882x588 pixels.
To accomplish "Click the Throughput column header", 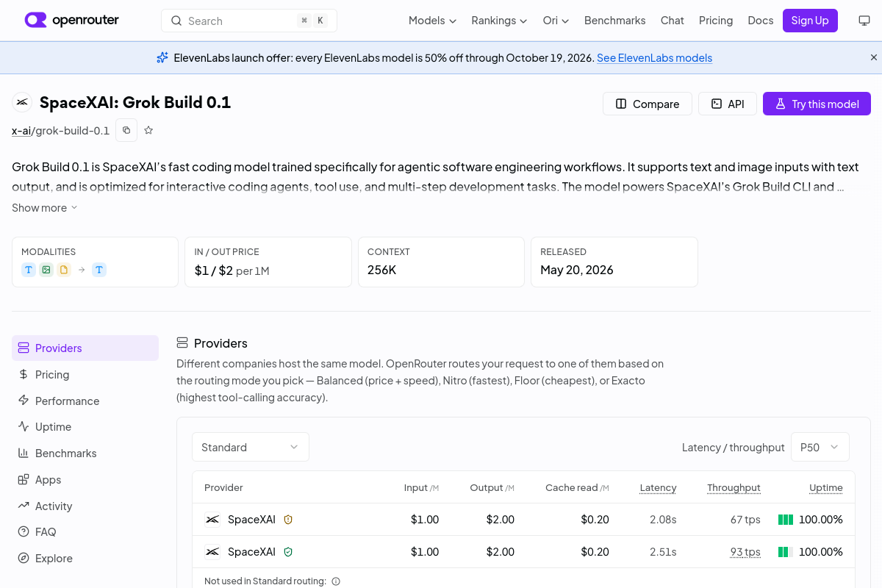I will pyautogui.click(x=734, y=487).
